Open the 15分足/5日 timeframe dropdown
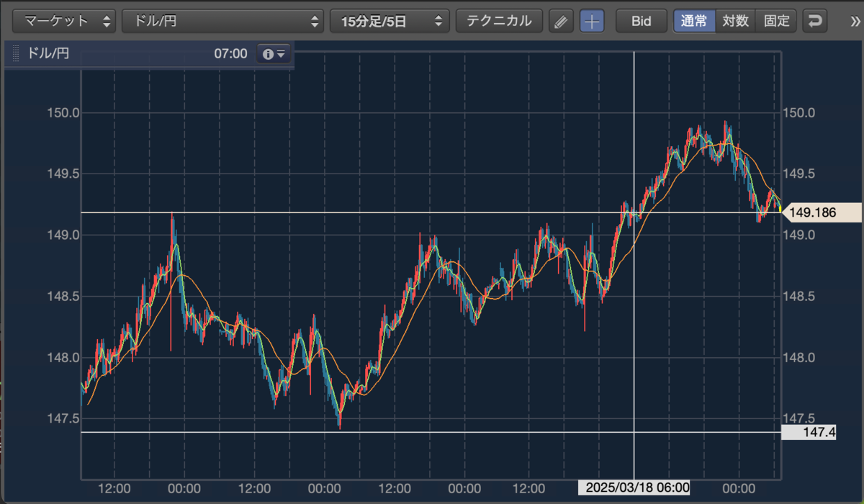 click(x=390, y=21)
